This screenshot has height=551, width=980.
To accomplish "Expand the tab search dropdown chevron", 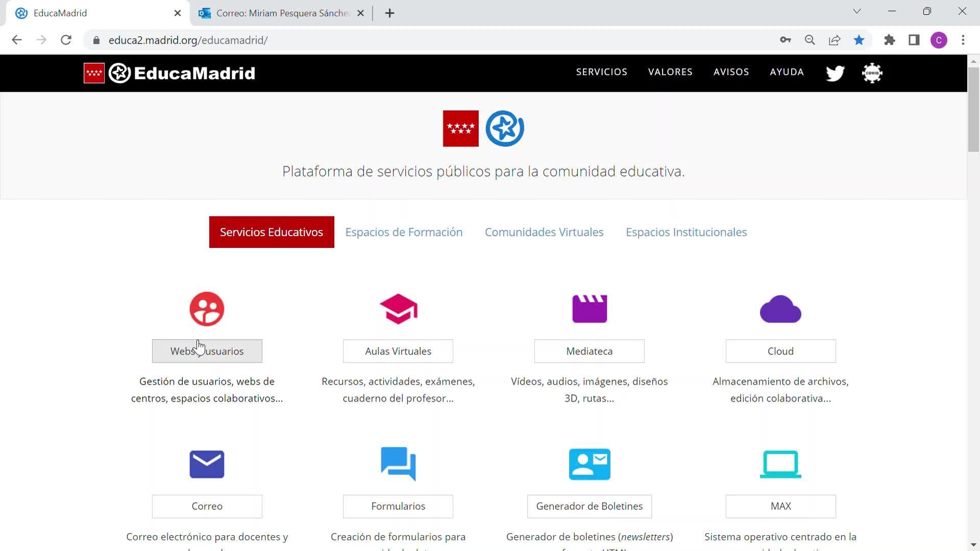I will pyautogui.click(x=857, y=11).
